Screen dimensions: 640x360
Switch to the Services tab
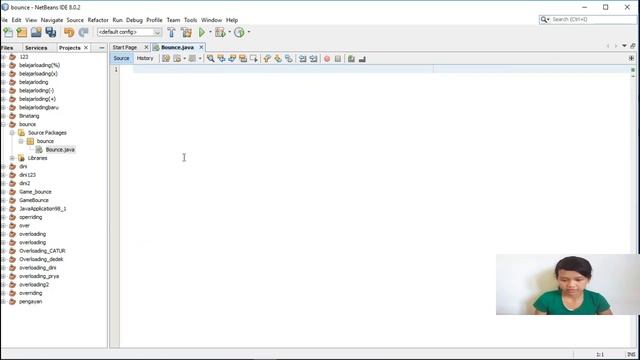point(36,48)
